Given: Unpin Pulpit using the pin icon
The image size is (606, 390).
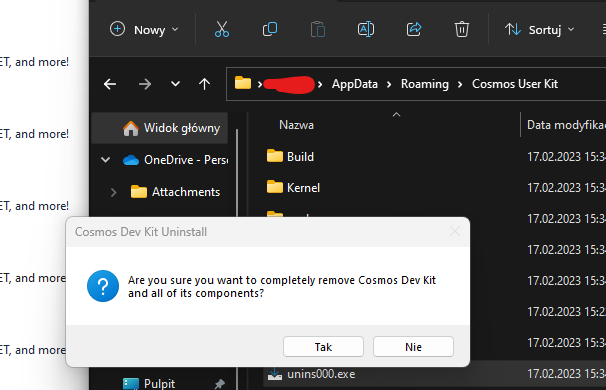Looking at the screenshot, I should pos(220,384).
